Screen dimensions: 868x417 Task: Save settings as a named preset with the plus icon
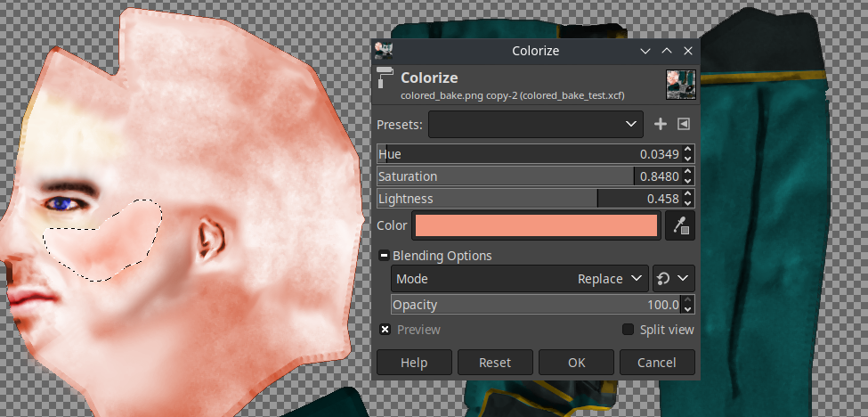coord(661,124)
